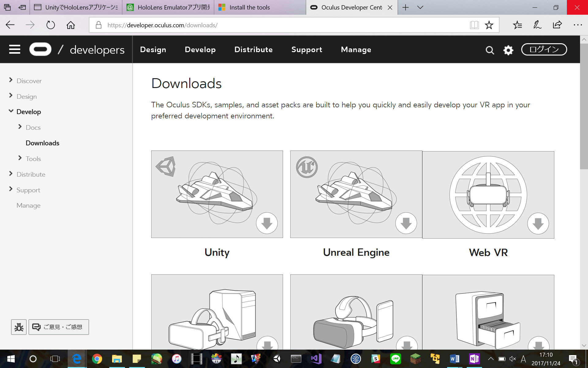Switch to the Install the tools tab
Viewport: 588px width, 368px height.
[x=260, y=7]
